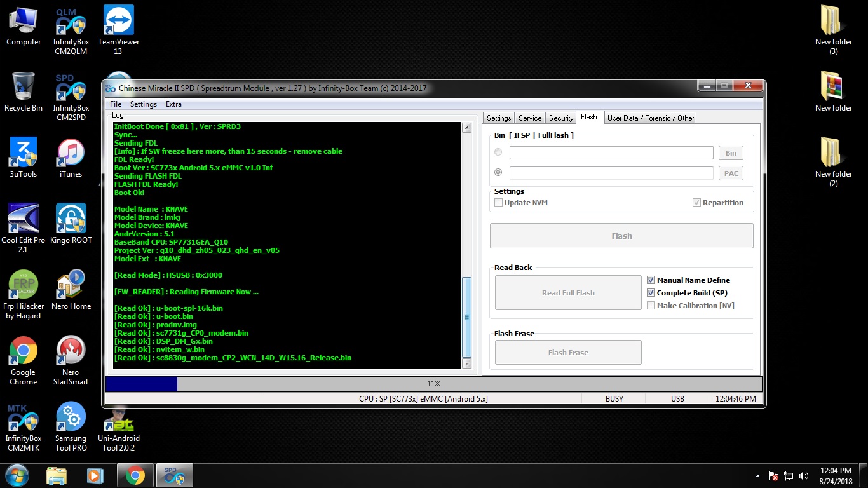The image size is (868, 488).
Task: Switch to the Service tab
Action: click(530, 118)
